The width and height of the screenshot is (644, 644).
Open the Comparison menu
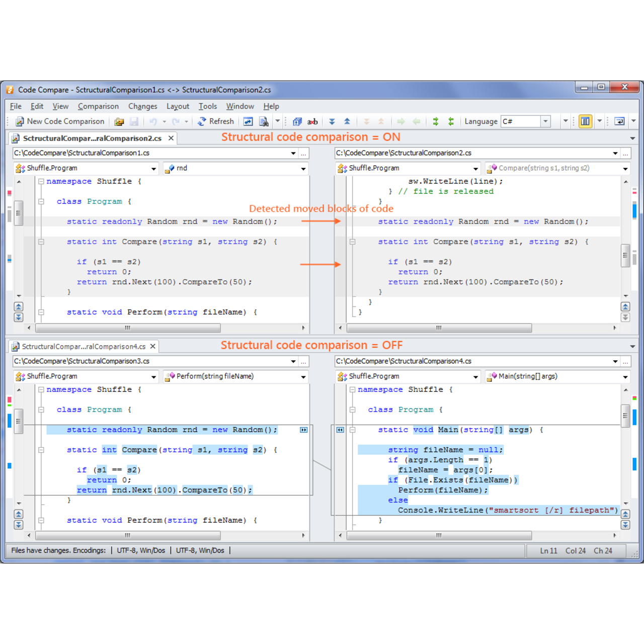(x=99, y=106)
